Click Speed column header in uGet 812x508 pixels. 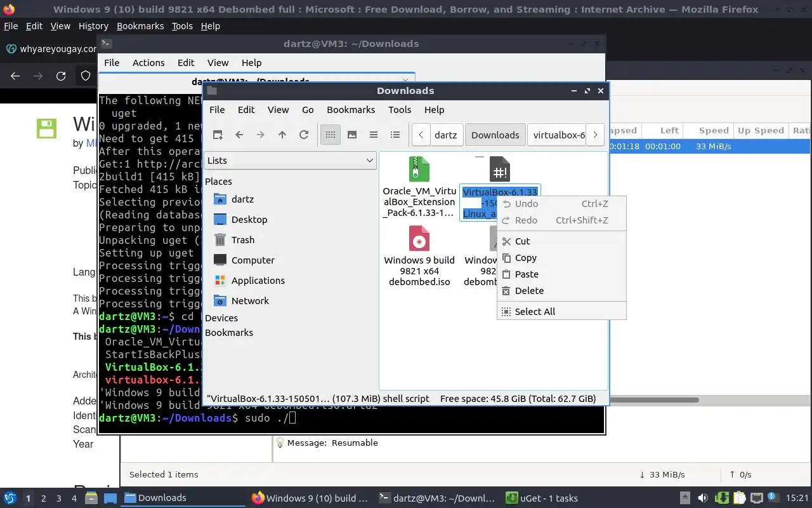[714, 130]
